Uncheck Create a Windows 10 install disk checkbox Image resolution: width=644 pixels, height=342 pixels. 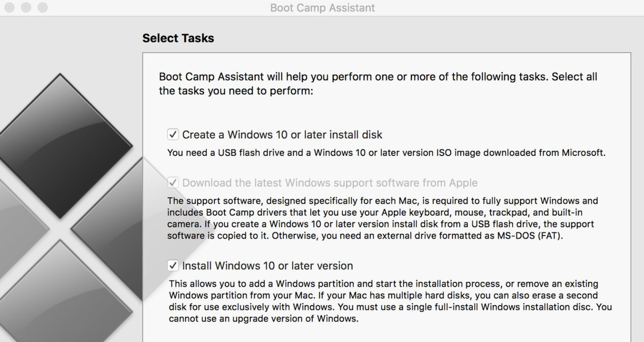tap(173, 134)
